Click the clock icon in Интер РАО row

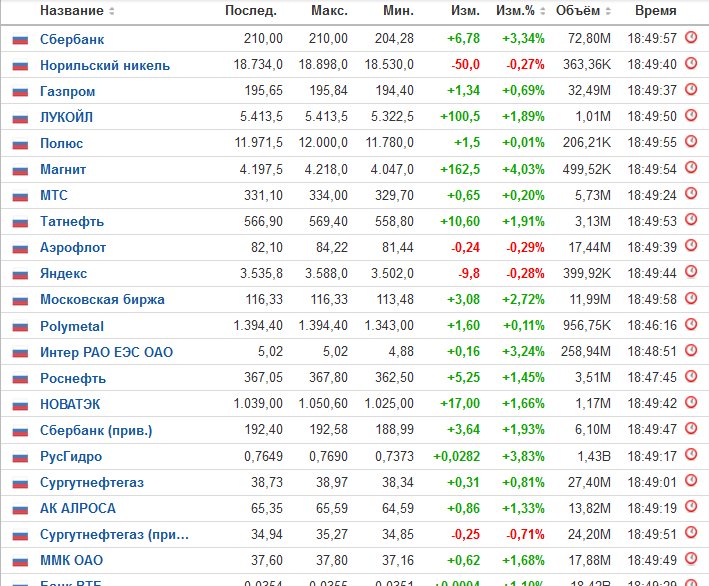point(691,350)
